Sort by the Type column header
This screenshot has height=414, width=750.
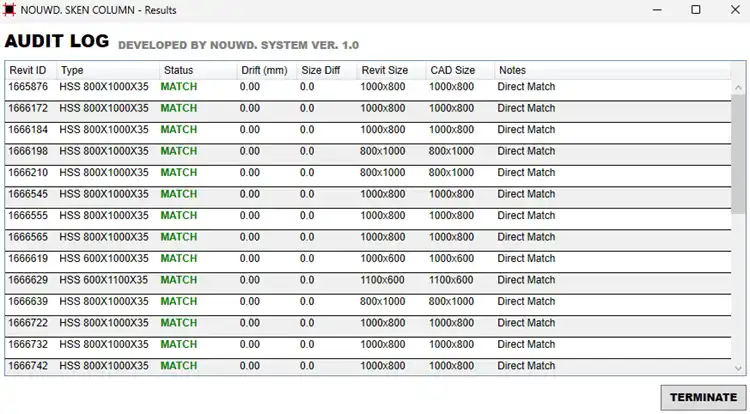[108, 70]
